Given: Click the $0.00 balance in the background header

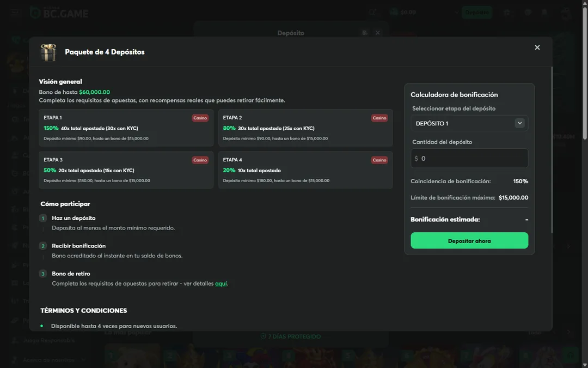Looking at the screenshot, I should tap(408, 13).
